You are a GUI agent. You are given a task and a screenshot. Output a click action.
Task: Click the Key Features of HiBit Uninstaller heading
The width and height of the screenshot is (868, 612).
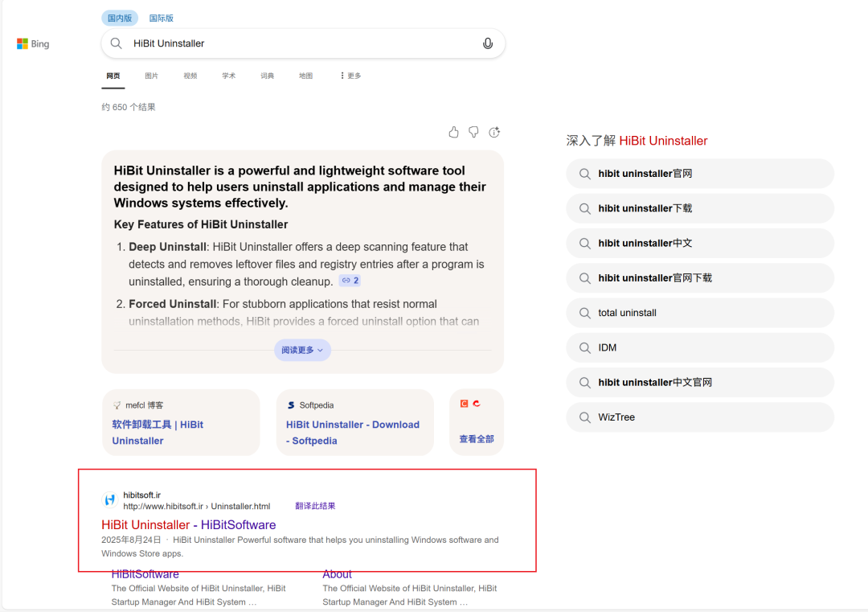tap(201, 224)
